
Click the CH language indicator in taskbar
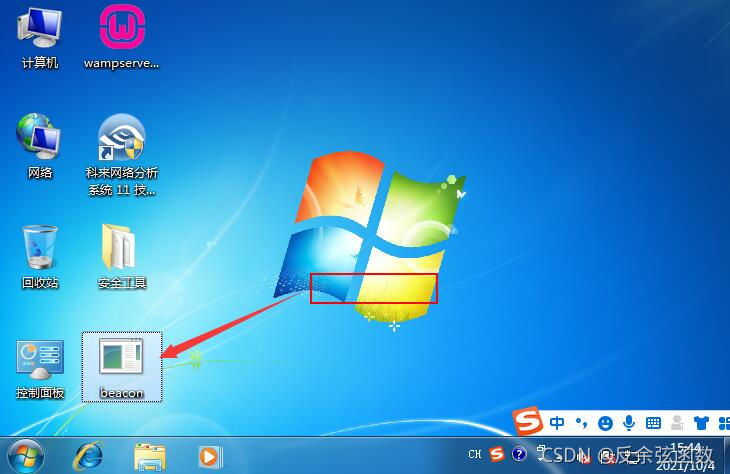pyautogui.click(x=474, y=454)
